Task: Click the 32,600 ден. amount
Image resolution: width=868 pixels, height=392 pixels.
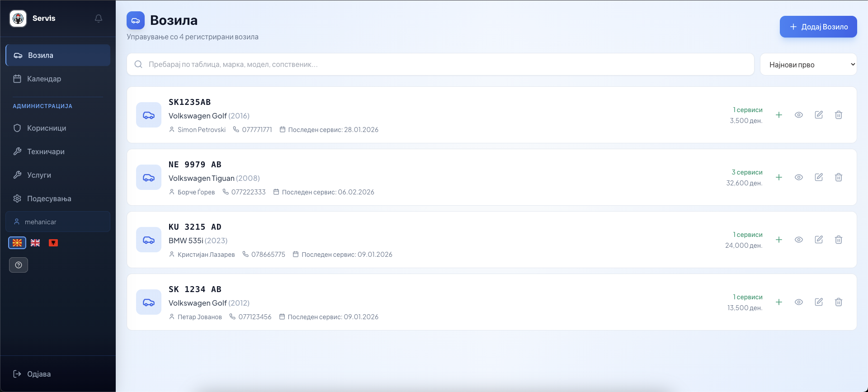Action: (x=744, y=183)
